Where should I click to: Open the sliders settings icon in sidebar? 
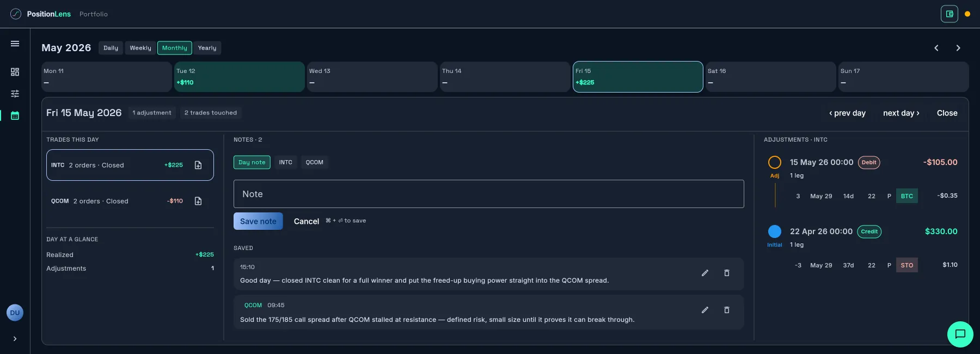point(15,94)
